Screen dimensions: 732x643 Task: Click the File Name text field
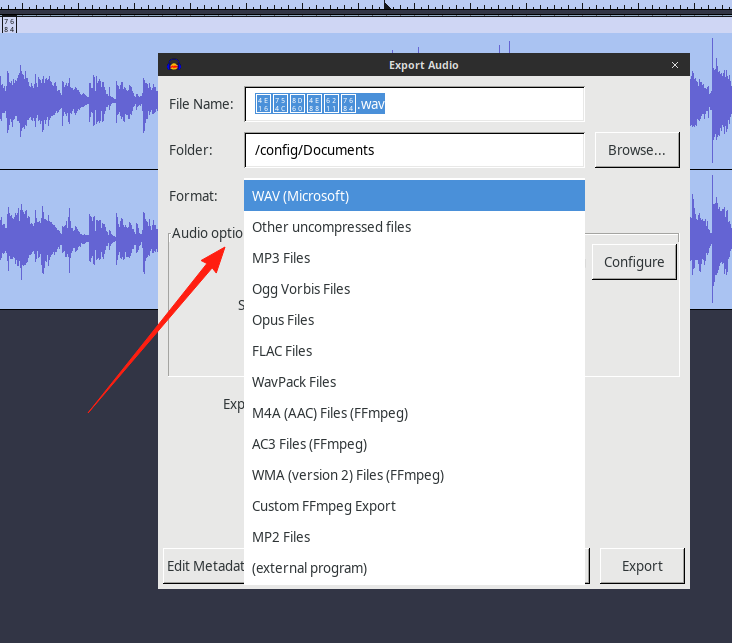tap(414, 104)
